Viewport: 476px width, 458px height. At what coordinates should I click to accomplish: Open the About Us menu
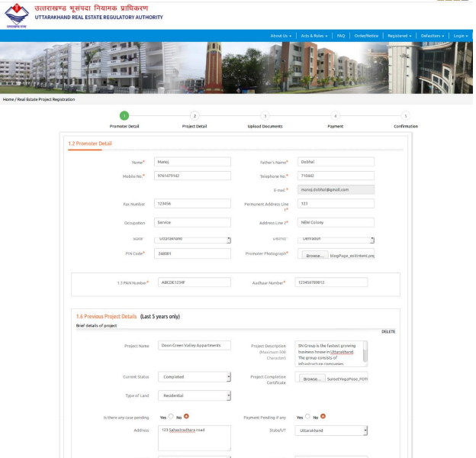tap(281, 36)
